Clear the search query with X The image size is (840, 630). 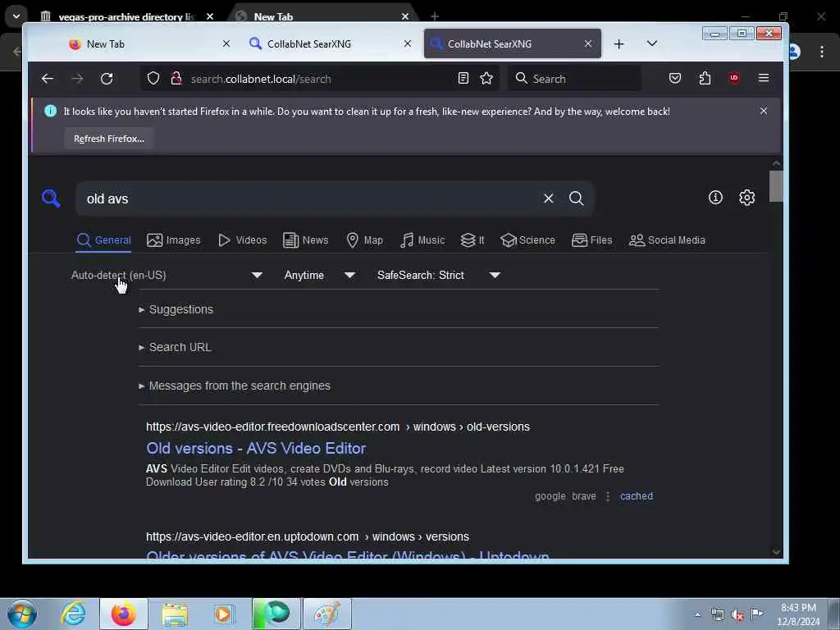(x=549, y=199)
